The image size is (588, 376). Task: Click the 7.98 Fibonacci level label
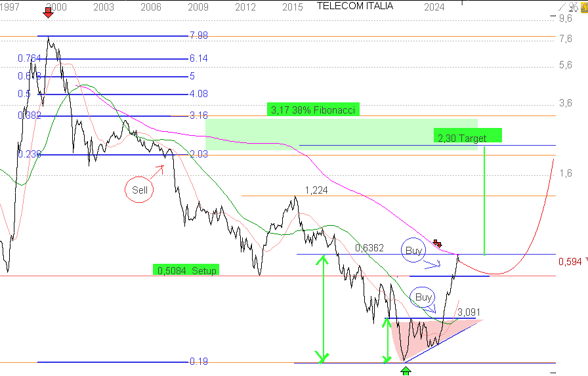[x=198, y=35]
